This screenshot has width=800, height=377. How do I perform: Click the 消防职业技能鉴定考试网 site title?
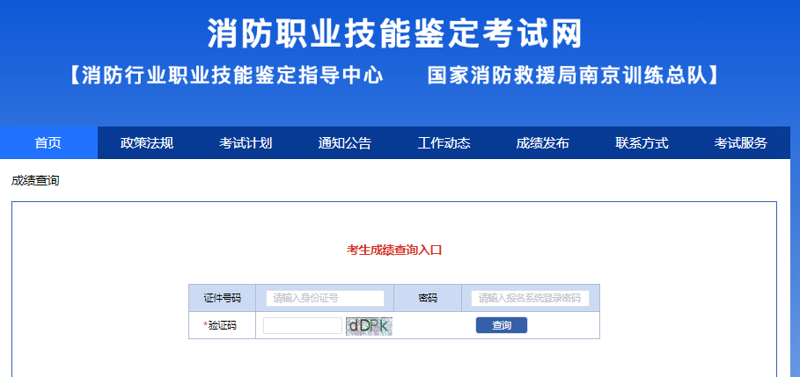(x=394, y=34)
